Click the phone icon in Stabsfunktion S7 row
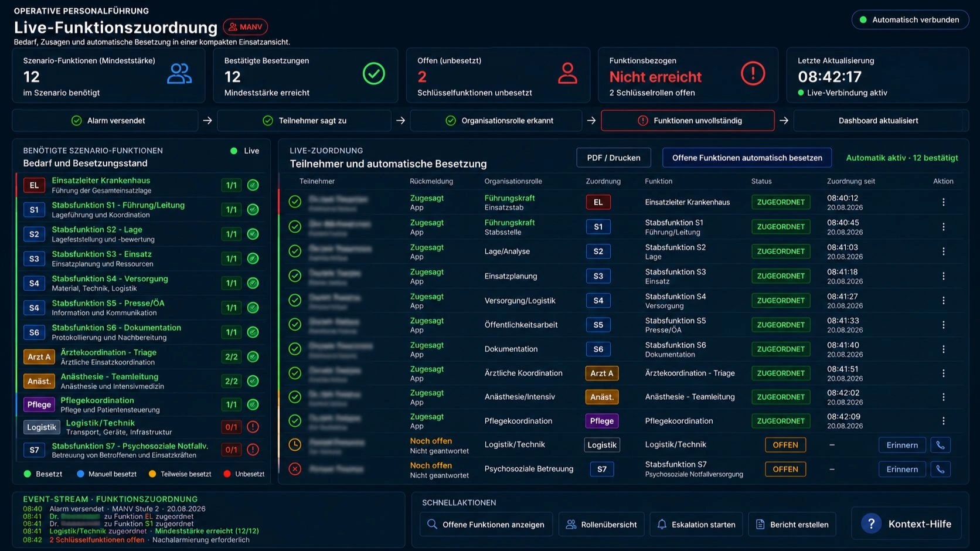Screen dimensions: 980x551 [940, 469]
